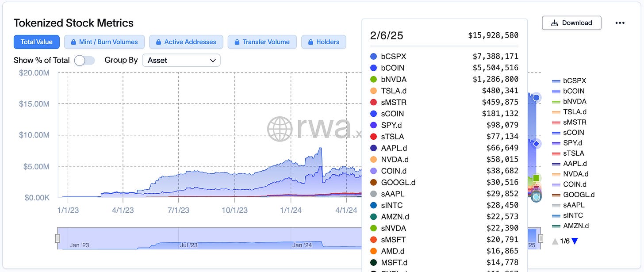Click the tooltip date 2/6/25
Screen dimensions: 644x272
387,35
